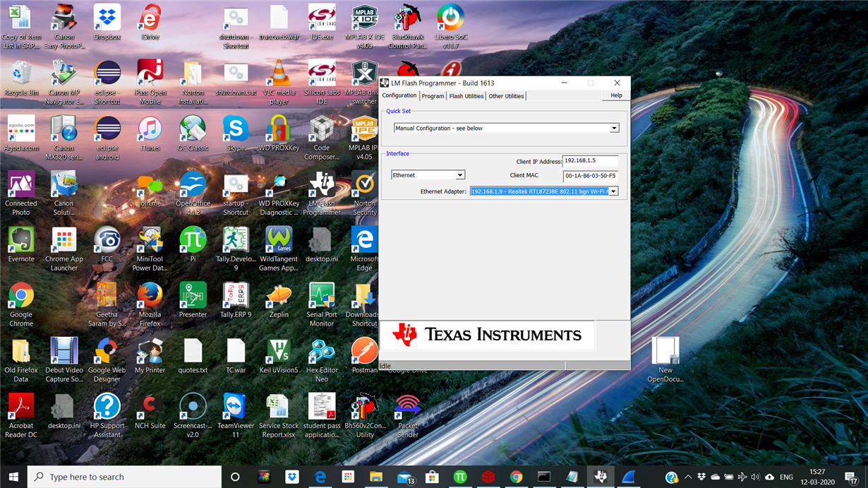Open the Ethernet interface type dropdown

(x=428, y=175)
